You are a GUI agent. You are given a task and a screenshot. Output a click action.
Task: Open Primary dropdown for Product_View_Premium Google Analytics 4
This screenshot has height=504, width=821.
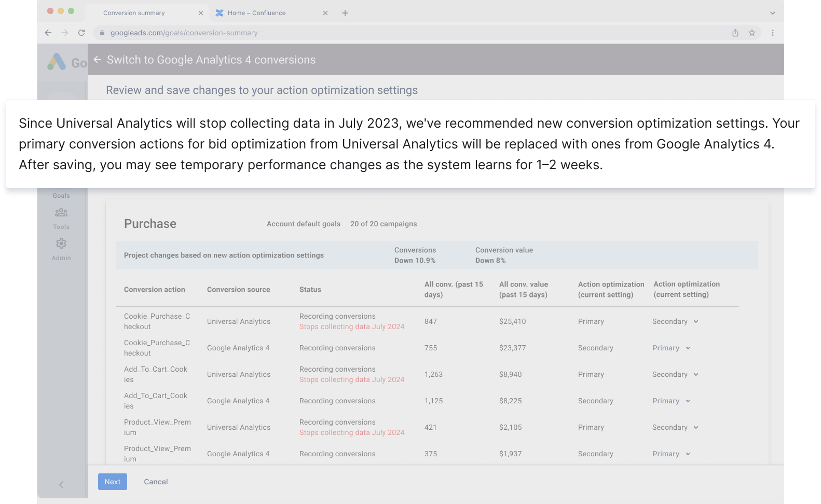(x=672, y=454)
